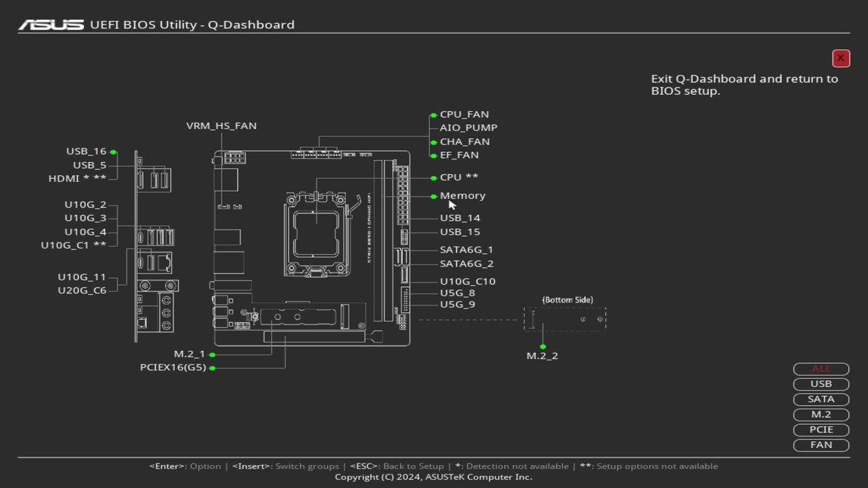Open the M.2_2 bottom side slot label
The height and width of the screenshot is (488, 868).
pos(542,356)
